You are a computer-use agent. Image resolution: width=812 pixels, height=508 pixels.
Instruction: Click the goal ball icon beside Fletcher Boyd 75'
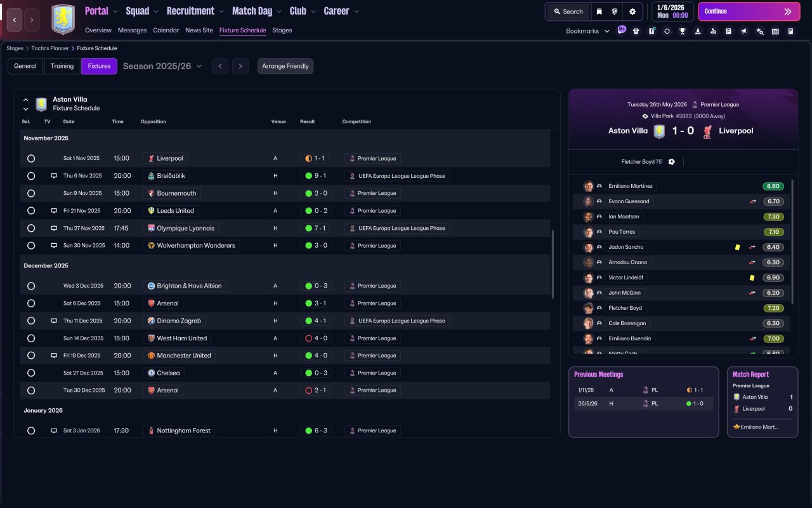click(672, 162)
